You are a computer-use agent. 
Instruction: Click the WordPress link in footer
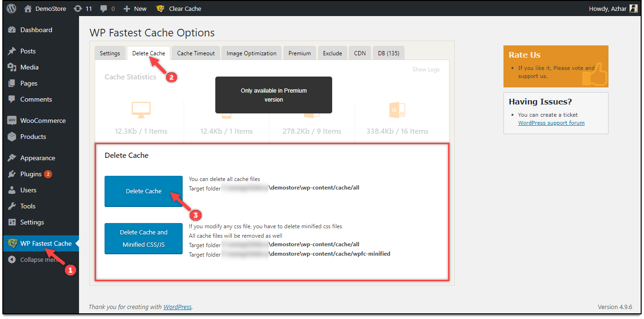pyautogui.click(x=177, y=307)
